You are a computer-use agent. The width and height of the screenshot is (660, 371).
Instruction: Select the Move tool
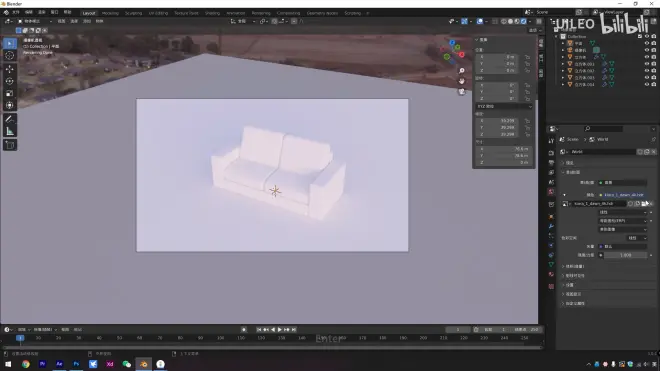(x=10, y=69)
